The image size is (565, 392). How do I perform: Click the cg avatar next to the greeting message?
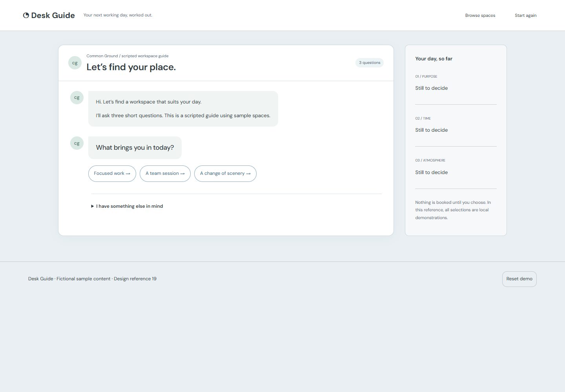point(77,98)
